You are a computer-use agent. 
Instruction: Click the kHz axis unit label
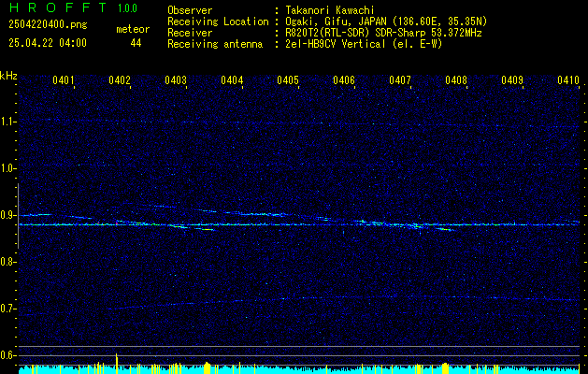click(x=8, y=76)
